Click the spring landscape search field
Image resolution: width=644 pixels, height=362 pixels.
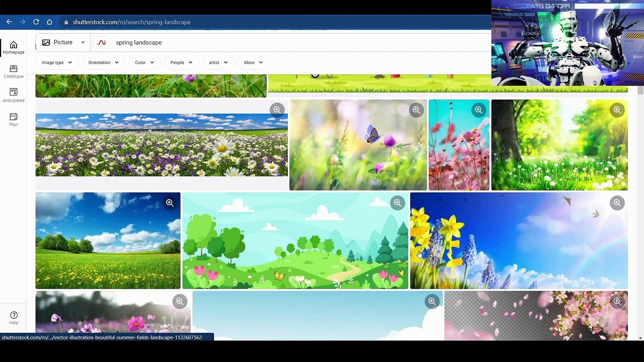pos(302,43)
